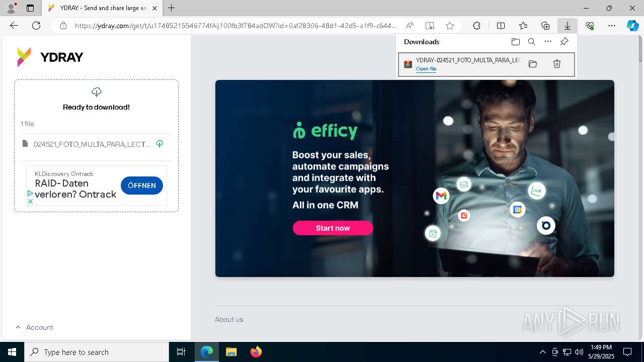Click AdChoices triangle icon on ad
This screenshot has width=644, height=362.
point(30,194)
